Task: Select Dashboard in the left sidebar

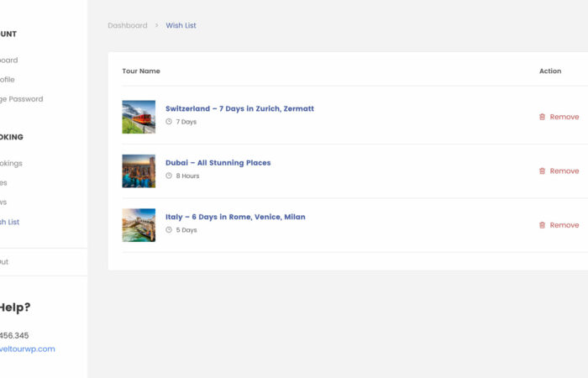Action: (8, 60)
